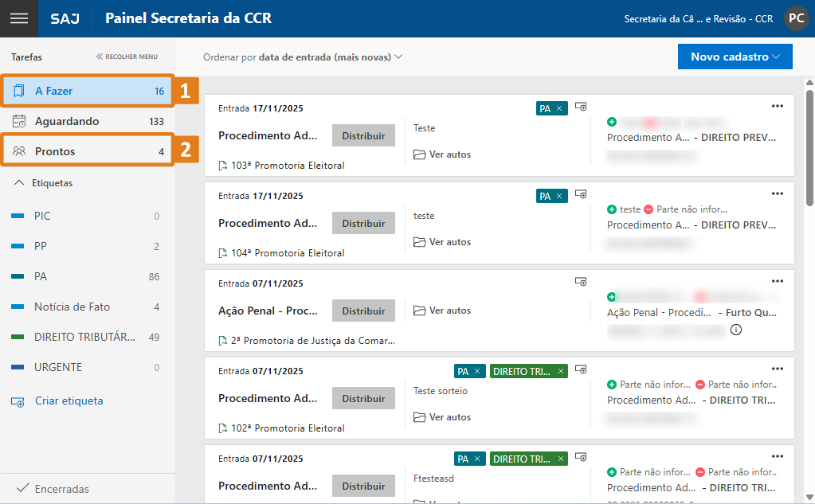Open the hamburger main menu
The image size is (815, 504).
[x=18, y=18]
